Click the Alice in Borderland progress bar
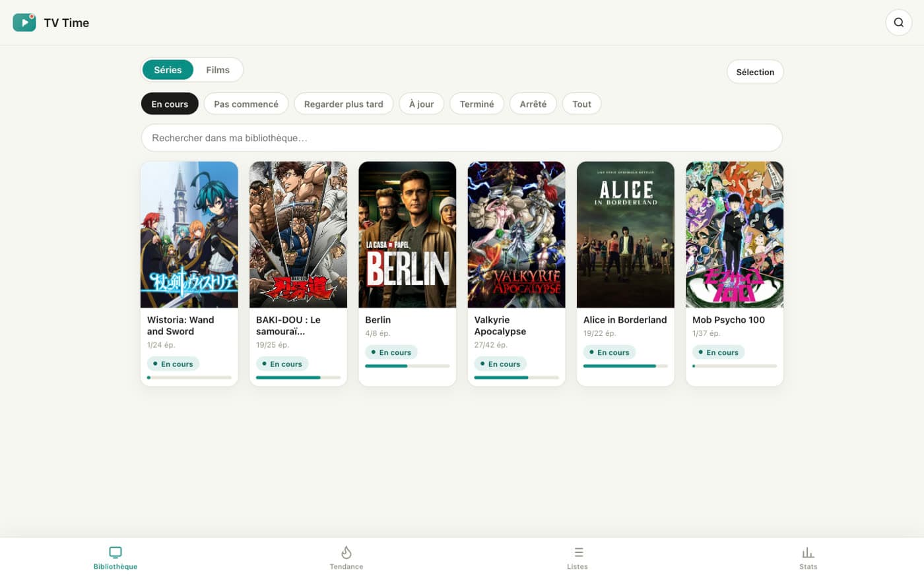Image resolution: width=924 pixels, height=578 pixels. (x=626, y=366)
